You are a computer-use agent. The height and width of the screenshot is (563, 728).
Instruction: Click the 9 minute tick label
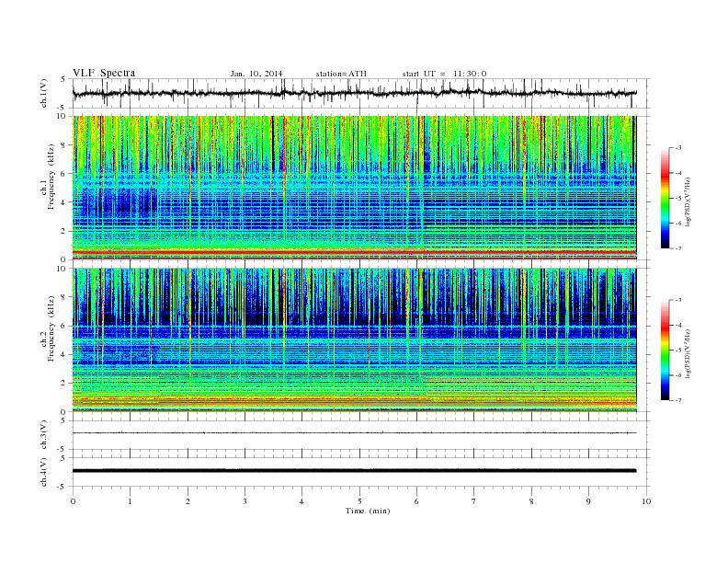click(x=588, y=501)
